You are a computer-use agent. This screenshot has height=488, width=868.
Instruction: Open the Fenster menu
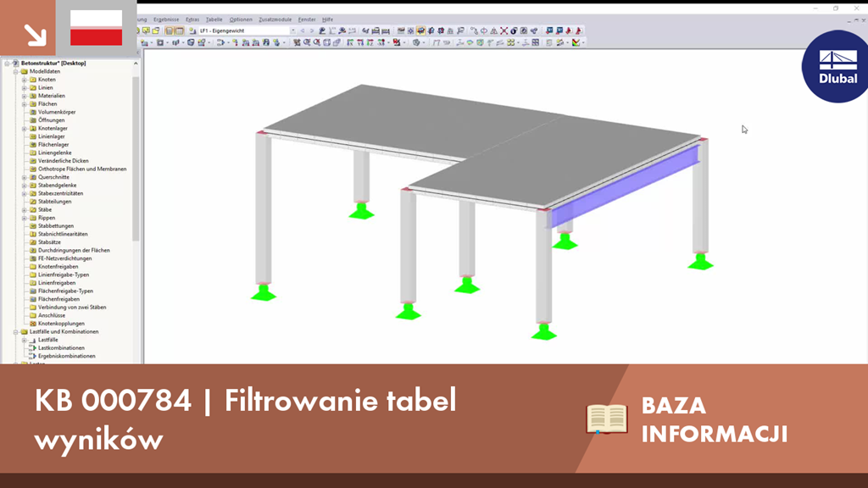[307, 19]
